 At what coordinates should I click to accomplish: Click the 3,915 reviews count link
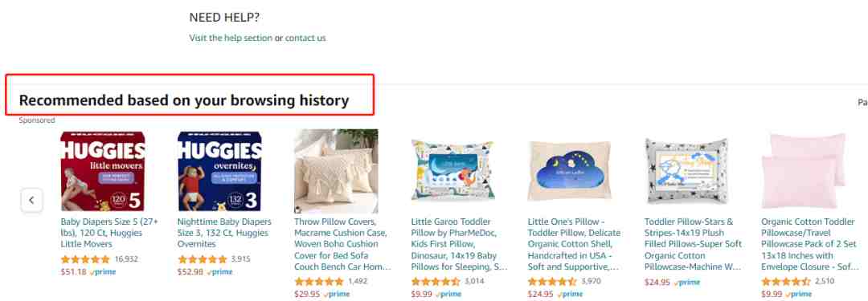coord(241,259)
